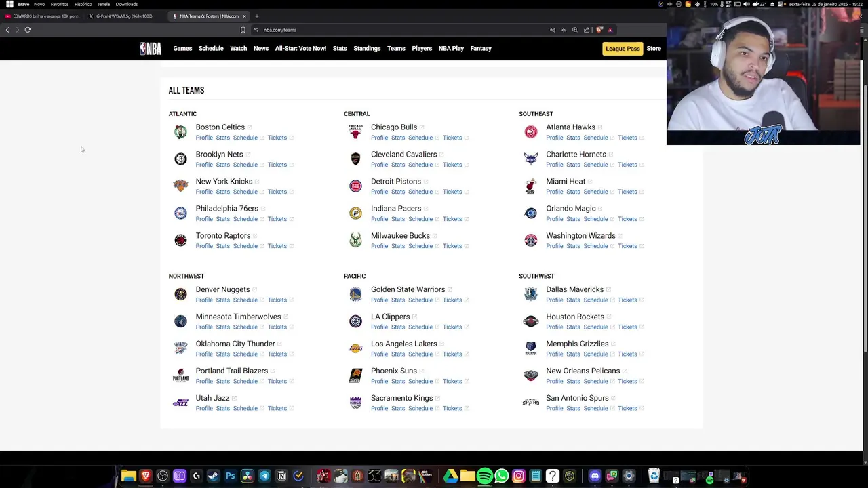
Task: Click the Milwaukee Bucks logo
Action: 355,240
